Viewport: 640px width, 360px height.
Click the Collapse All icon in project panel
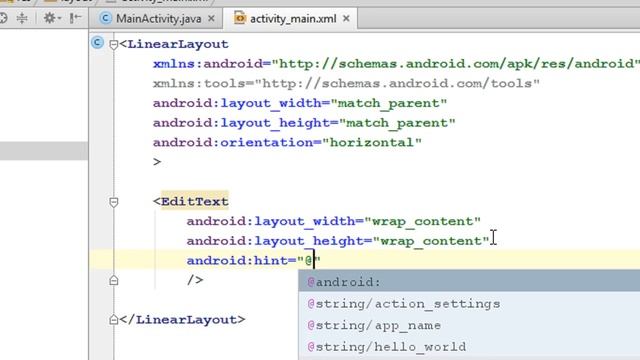point(22,18)
